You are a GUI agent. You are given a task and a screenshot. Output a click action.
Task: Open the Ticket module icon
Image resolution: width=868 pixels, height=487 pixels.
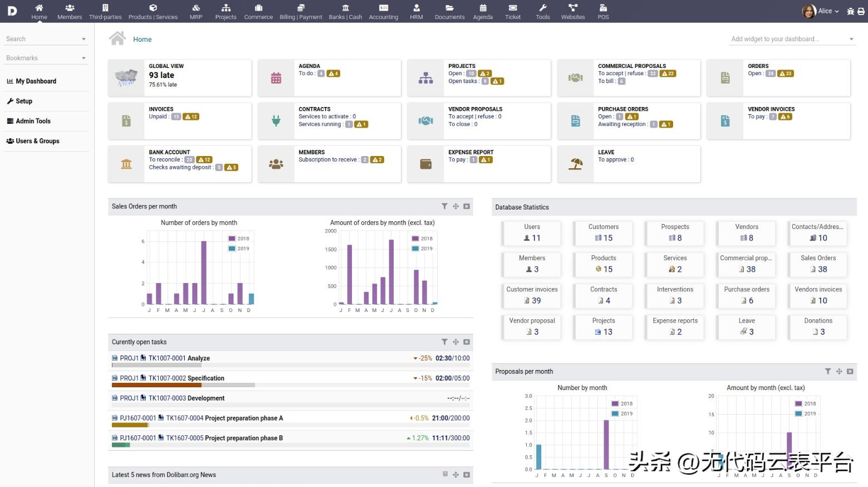click(513, 8)
